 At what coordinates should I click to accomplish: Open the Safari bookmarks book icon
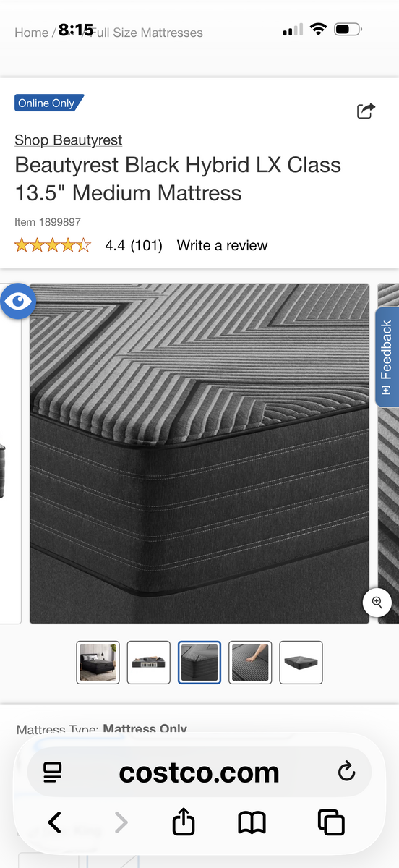(252, 822)
